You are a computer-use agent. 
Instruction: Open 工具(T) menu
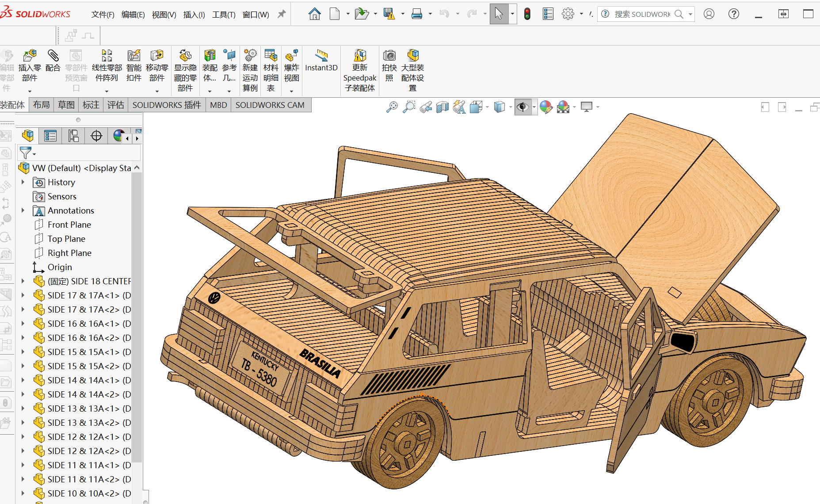pyautogui.click(x=224, y=15)
